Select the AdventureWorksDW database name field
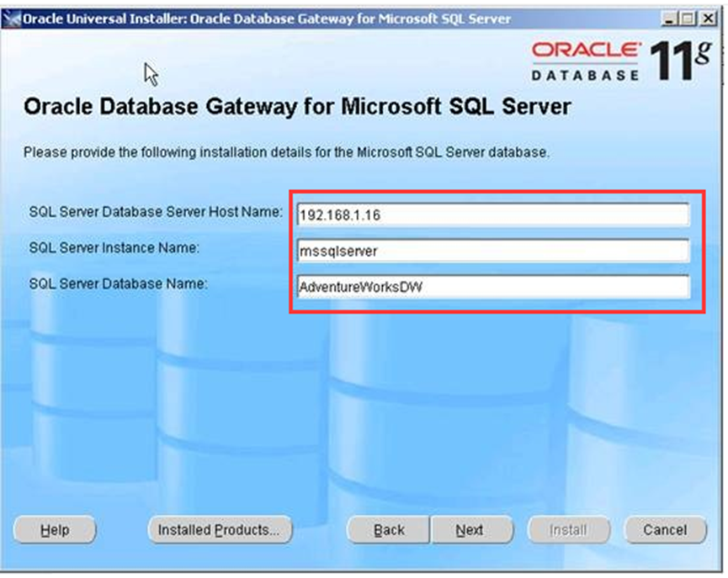 [x=492, y=286]
